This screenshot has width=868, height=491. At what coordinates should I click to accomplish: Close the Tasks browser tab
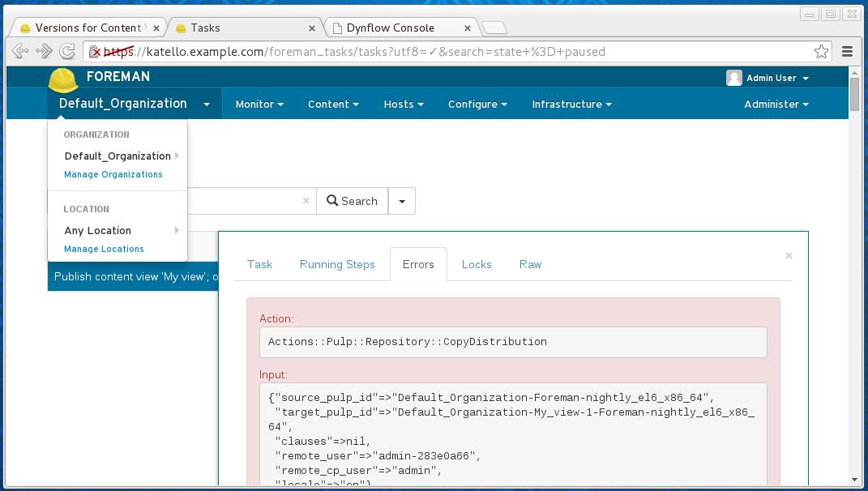coord(312,28)
